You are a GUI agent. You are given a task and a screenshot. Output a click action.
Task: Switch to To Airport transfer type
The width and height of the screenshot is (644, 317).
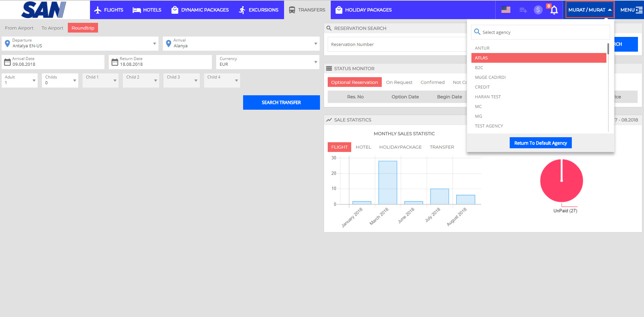[x=52, y=28]
